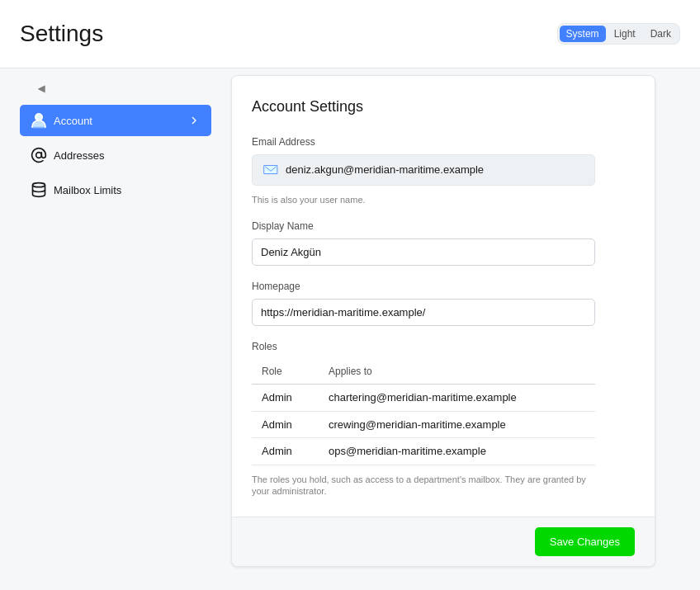The width and height of the screenshot is (700, 590).
Task: Click Admin cell in ops row
Action: tap(277, 451)
